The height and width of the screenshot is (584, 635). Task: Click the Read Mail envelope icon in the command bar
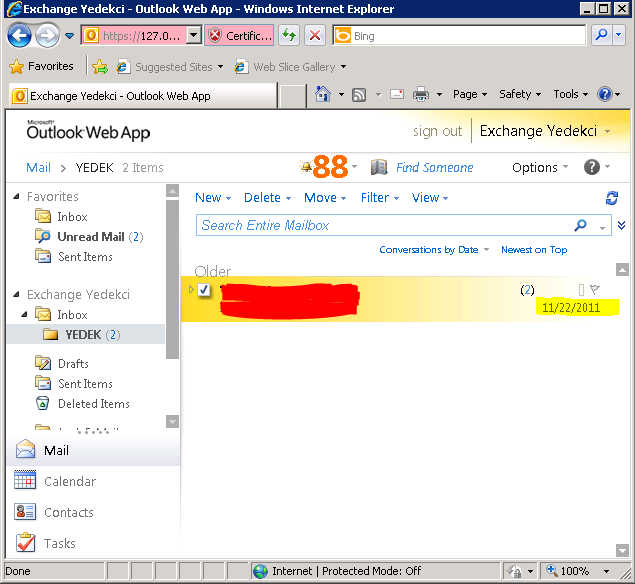click(x=396, y=95)
